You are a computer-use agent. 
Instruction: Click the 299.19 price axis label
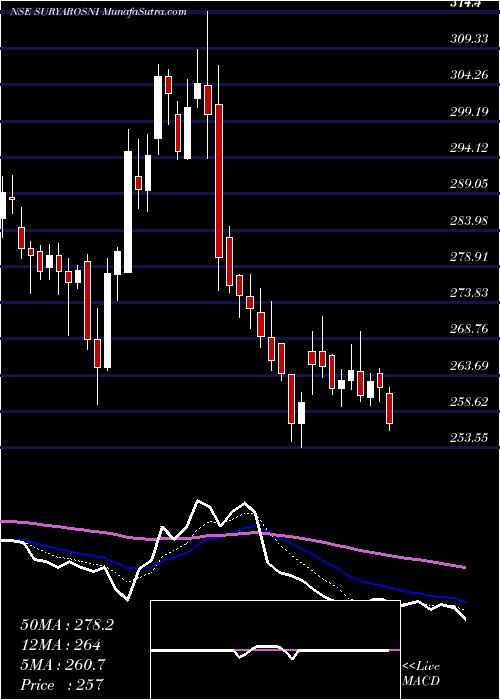[468, 111]
